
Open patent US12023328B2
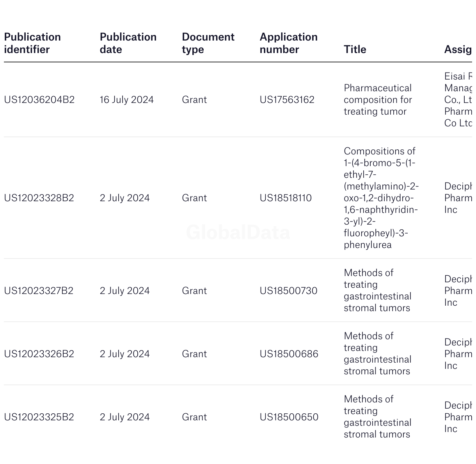click(39, 198)
